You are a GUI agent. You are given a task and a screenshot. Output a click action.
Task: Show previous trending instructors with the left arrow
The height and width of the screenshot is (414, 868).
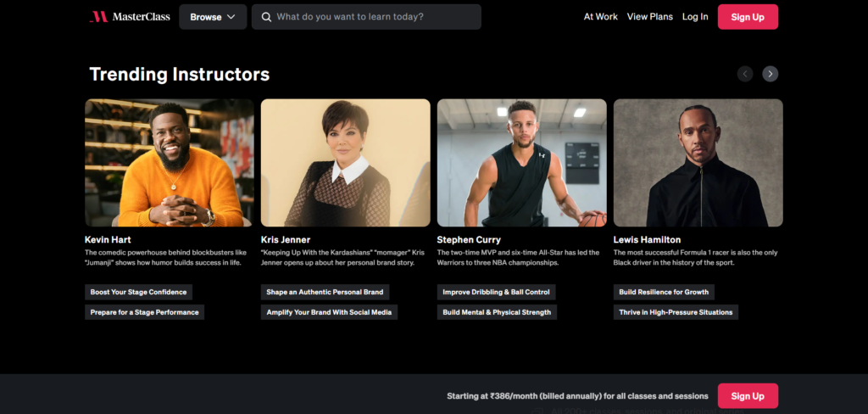744,74
